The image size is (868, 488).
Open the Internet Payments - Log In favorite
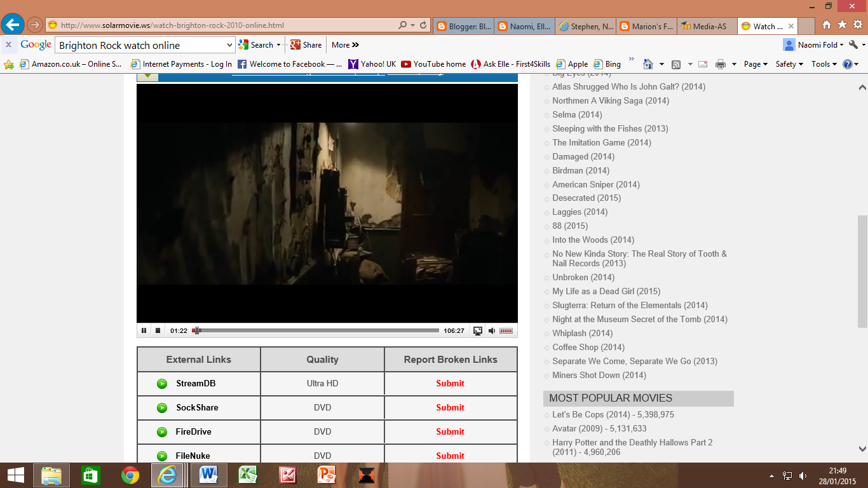[x=181, y=64]
